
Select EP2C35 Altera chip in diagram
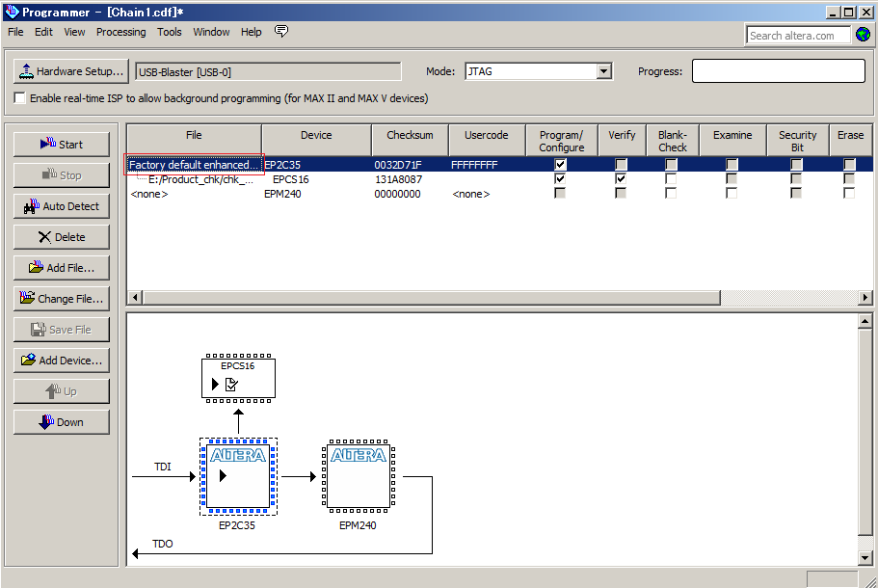point(239,476)
